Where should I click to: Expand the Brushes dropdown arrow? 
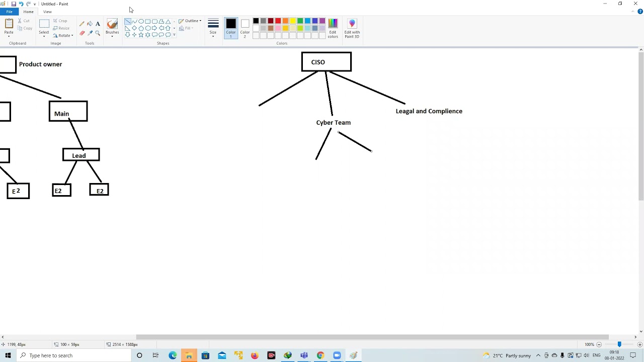(x=112, y=36)
